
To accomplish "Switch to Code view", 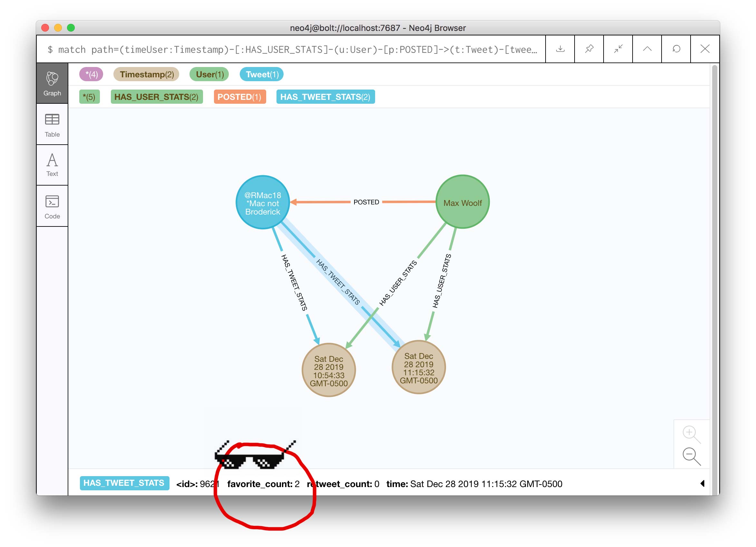I will click(x=52, y=206).
